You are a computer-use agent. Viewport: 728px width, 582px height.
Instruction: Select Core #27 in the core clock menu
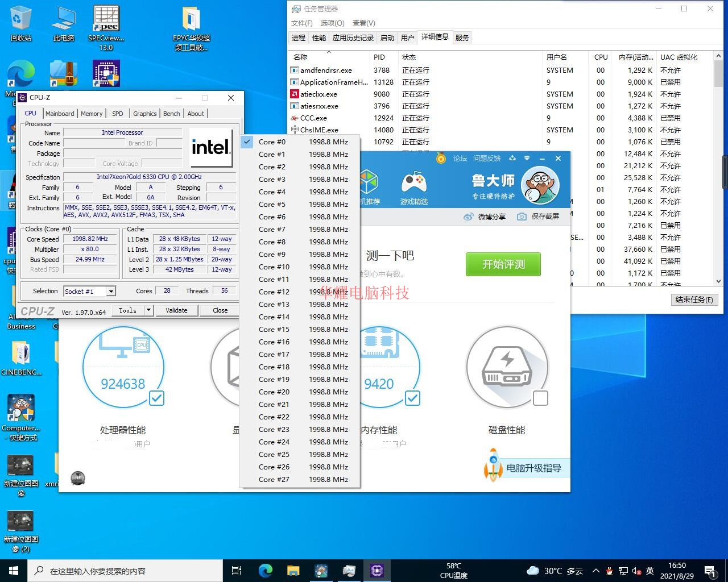[300, 480]
